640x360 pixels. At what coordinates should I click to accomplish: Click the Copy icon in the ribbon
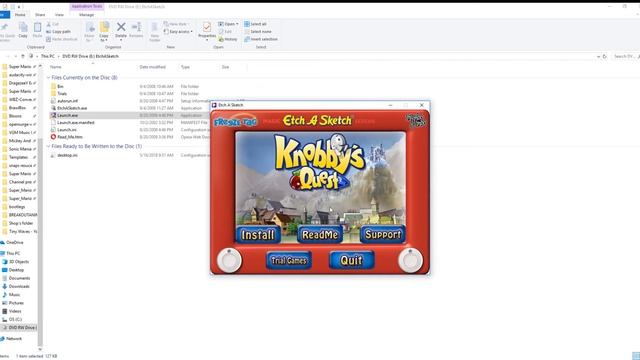click(x=23, y=30)
